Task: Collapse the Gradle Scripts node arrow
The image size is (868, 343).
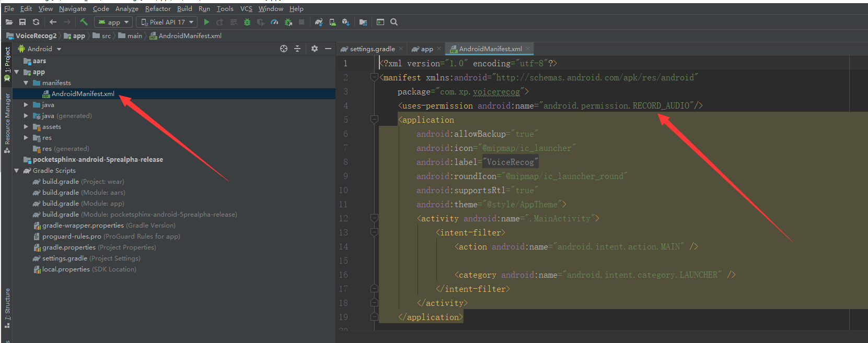Action: tap(17, 171)
